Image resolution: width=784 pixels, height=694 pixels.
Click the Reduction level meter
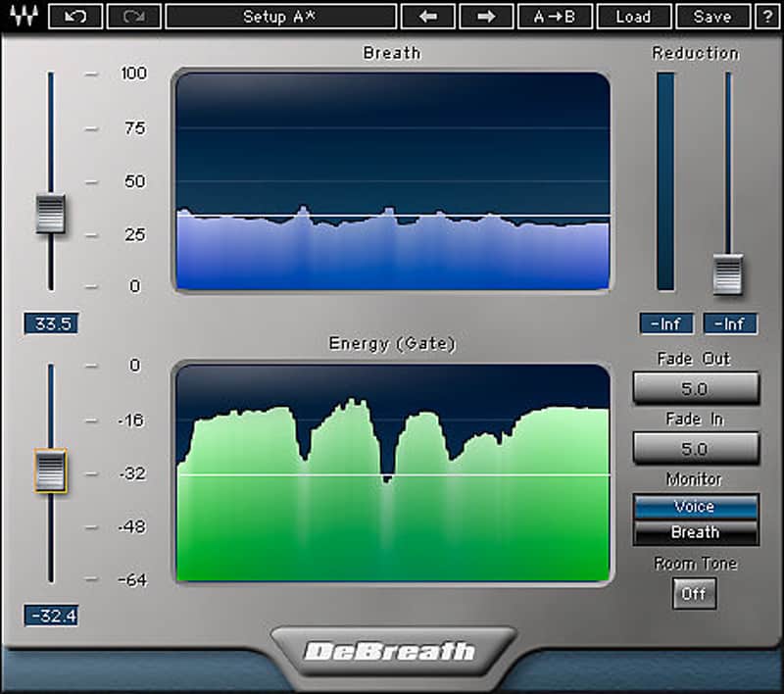coord(666,181)
